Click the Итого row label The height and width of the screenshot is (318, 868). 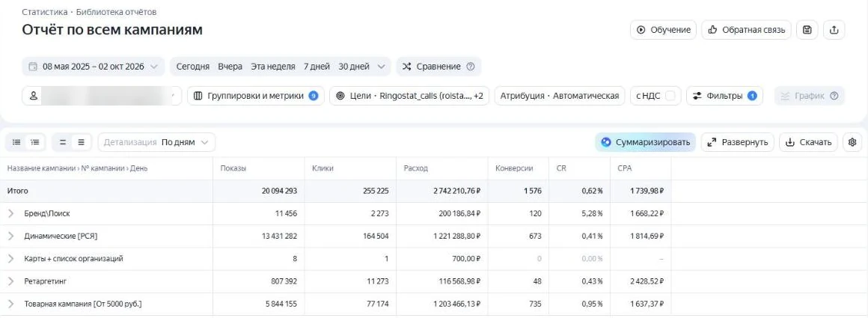click(x=18, y=191)
